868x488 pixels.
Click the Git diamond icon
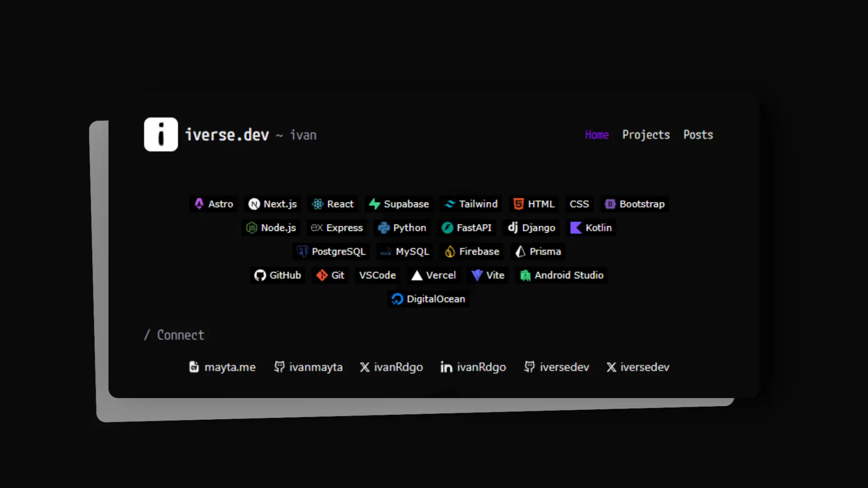(322, 275)
